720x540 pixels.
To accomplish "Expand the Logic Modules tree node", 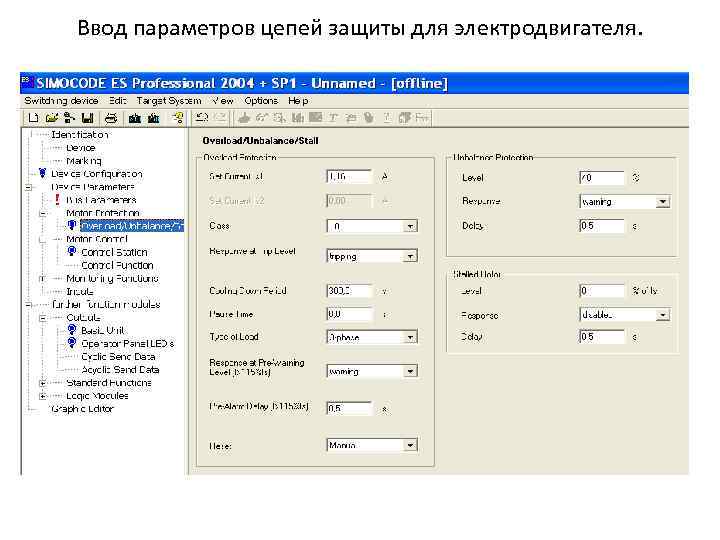I will 43,396.
